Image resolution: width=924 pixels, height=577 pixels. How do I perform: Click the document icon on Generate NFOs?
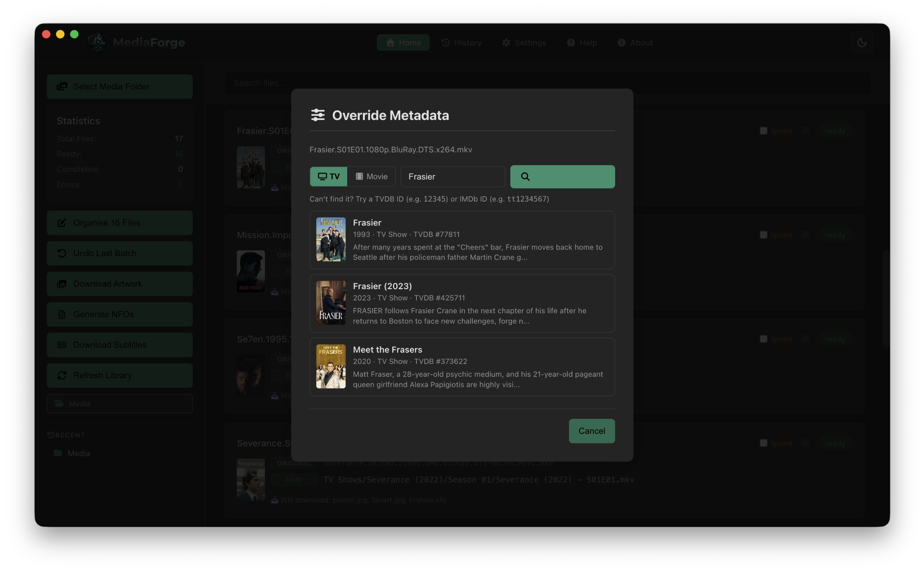coord(62,314)
